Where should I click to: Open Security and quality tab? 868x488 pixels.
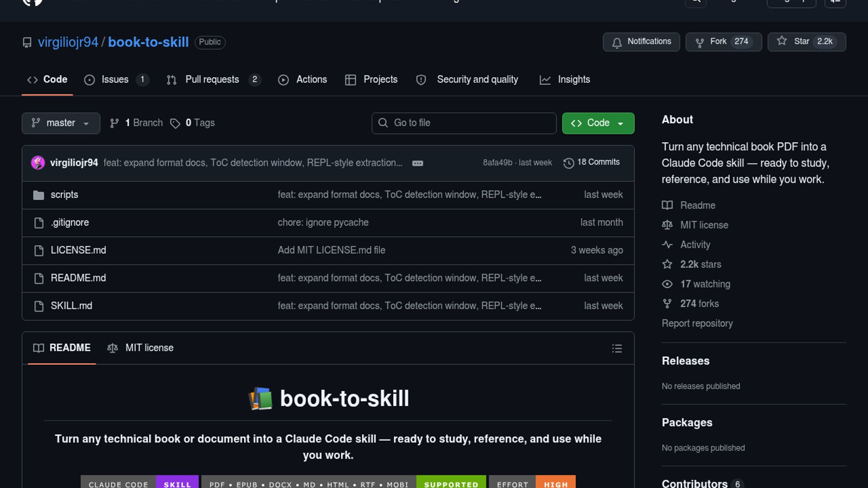click(467, 80)
